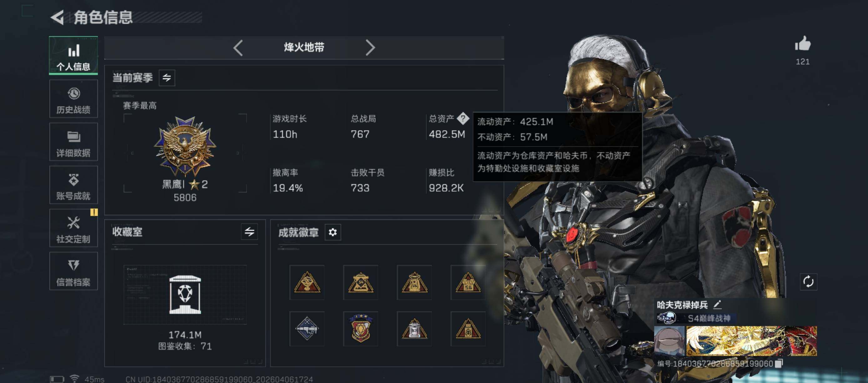Viewport: 868px width, 383px height.
Task: Switch to the next mode with the right chevron
Action: coord(370,48)
